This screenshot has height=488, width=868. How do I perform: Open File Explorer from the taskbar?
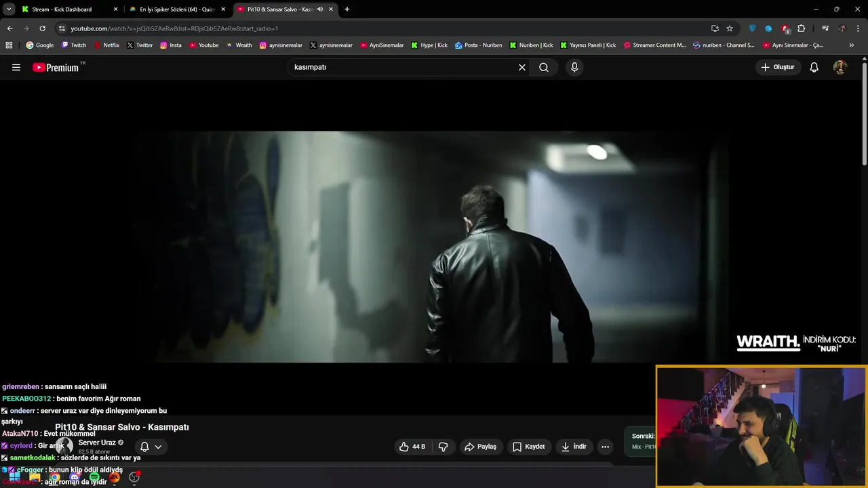click(35, 477)
